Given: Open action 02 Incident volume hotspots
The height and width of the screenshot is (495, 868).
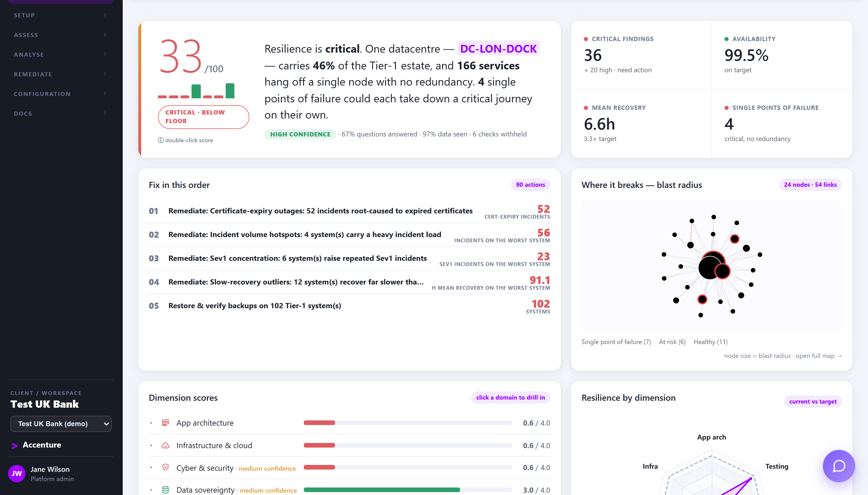Looking at the screenshot, I should coord(349,234).
